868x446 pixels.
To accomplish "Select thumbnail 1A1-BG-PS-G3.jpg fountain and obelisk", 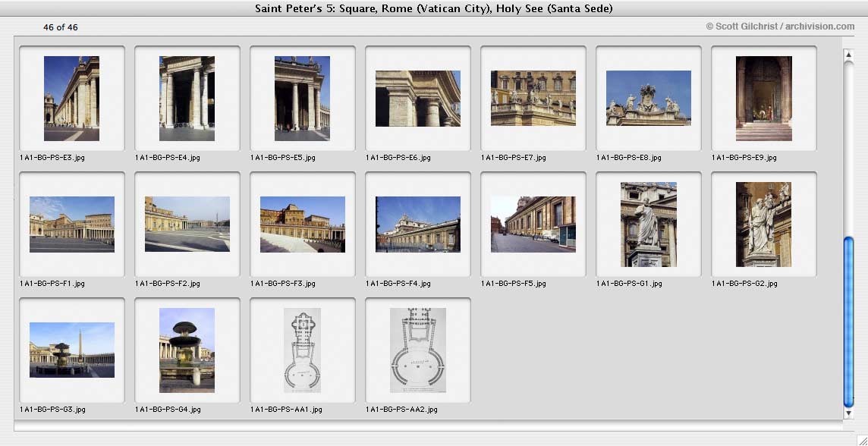I will pyautogui.click(x=72, y=350).
